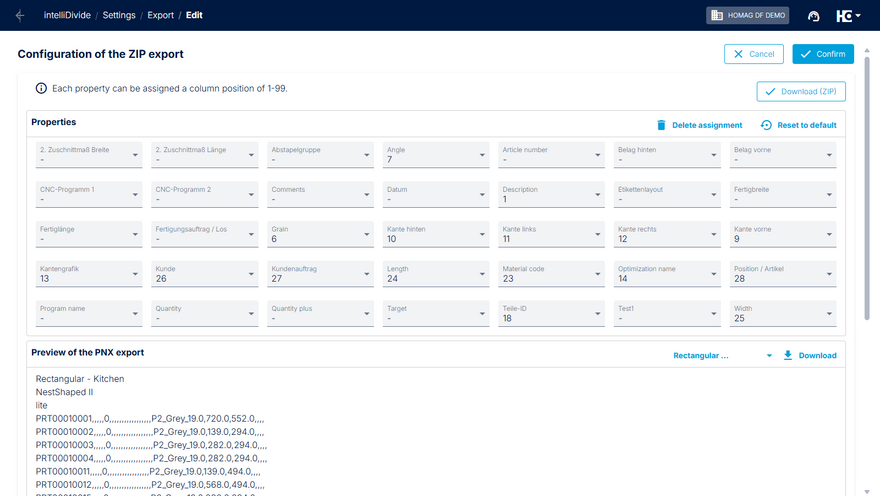The width and height of the screenshot is (880, 496).
Task: Expand the Angle property dropdown
Action: tap(483, 155)
